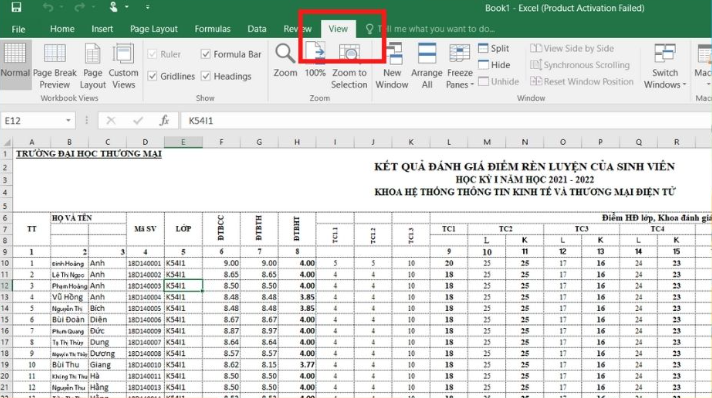Viewport: 712px width, 398px height.
Task: Open the Insert tab
Action: tap(102, 29)
